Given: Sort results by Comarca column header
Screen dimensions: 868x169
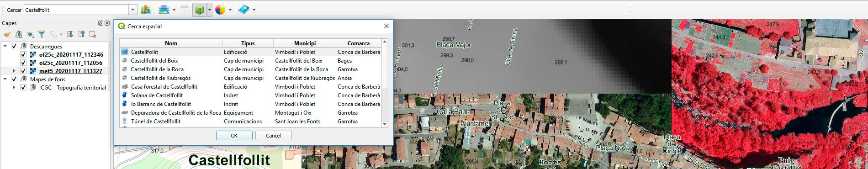Looking at the screenshot, I should 359,43.
